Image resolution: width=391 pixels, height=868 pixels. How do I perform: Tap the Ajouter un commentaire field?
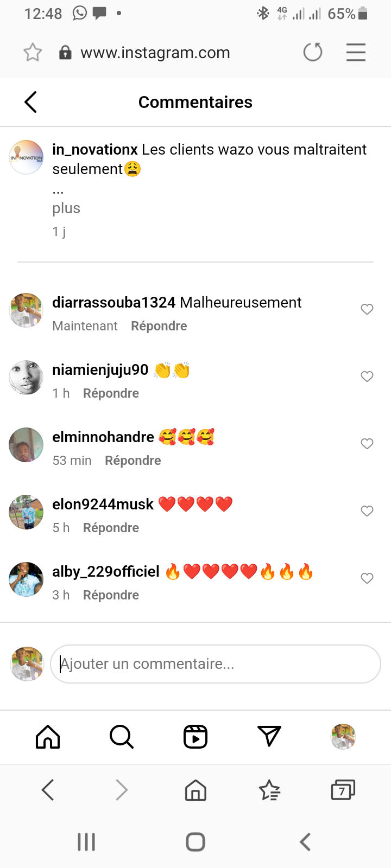(216, 664)
